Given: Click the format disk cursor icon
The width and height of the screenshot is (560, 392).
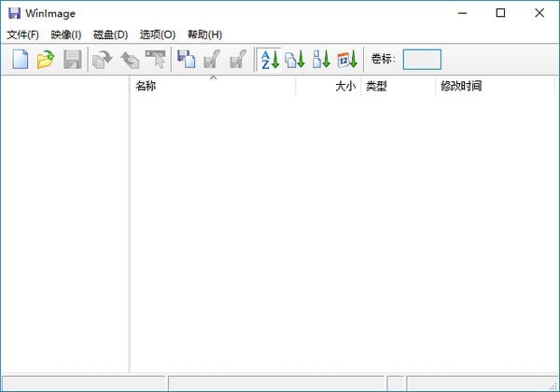Looking at the screenshot, I should [156, 59].
